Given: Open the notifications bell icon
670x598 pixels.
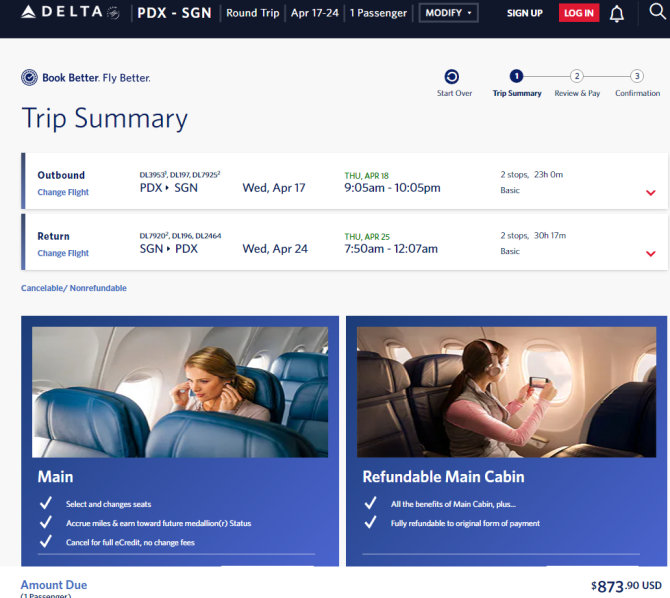Looking at the screenshot, I should 616,14.
